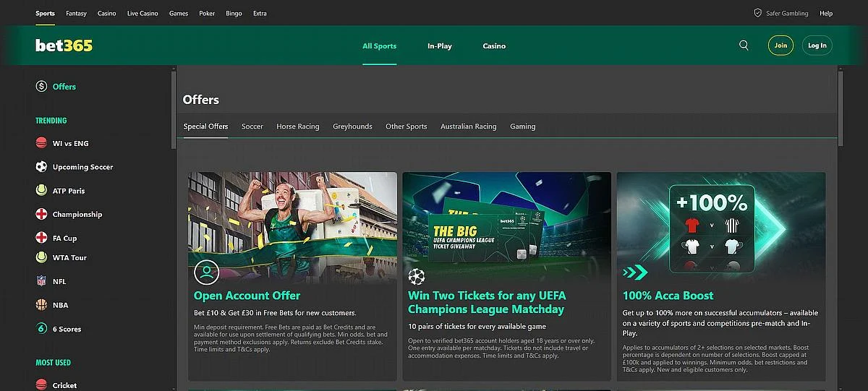Open WI vs ENG in the trending list

(x=71, y=143)
